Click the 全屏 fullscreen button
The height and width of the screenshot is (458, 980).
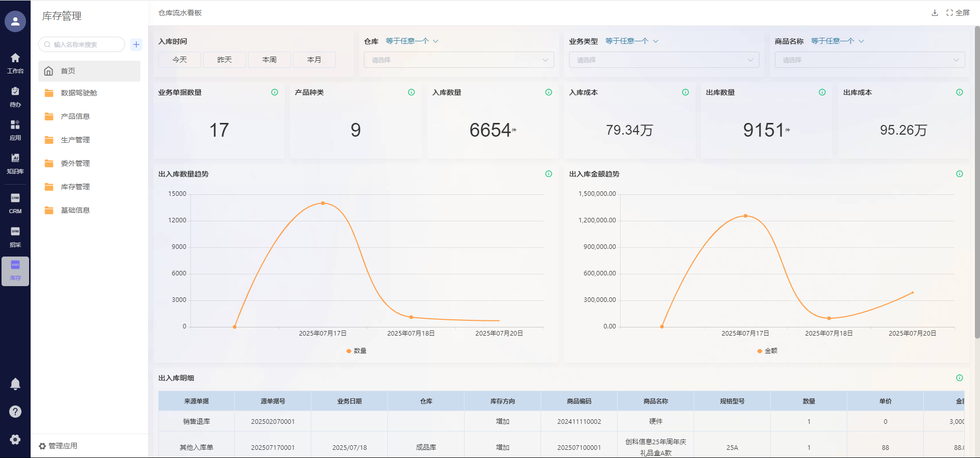[x=958, y=13]
